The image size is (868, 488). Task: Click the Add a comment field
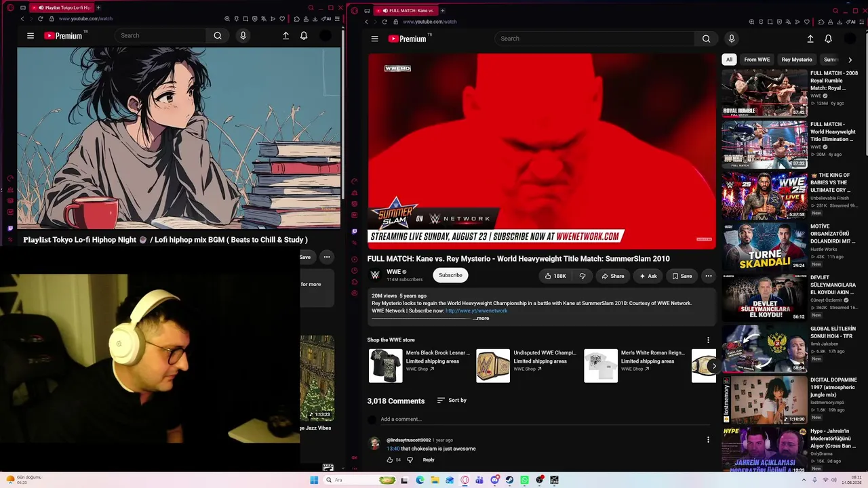pos(546,419)
